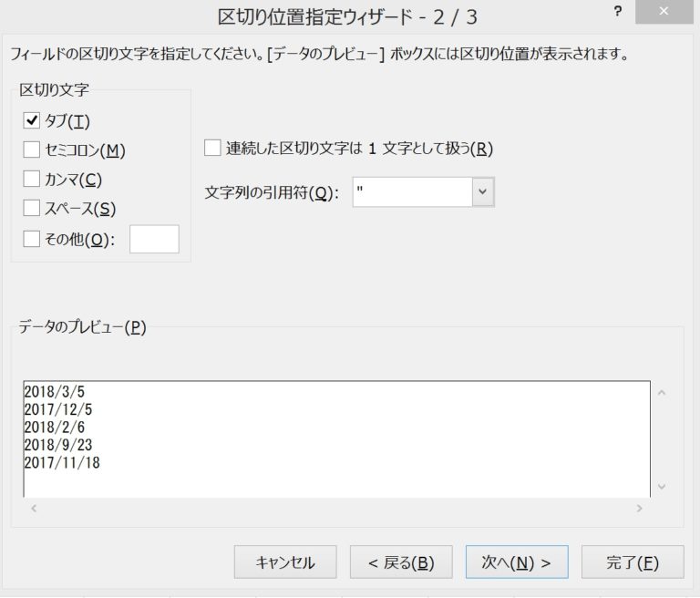700x598 pixels.
Task: Enable the その他 custom delimiter checkbox
Action: coord(32,239)
